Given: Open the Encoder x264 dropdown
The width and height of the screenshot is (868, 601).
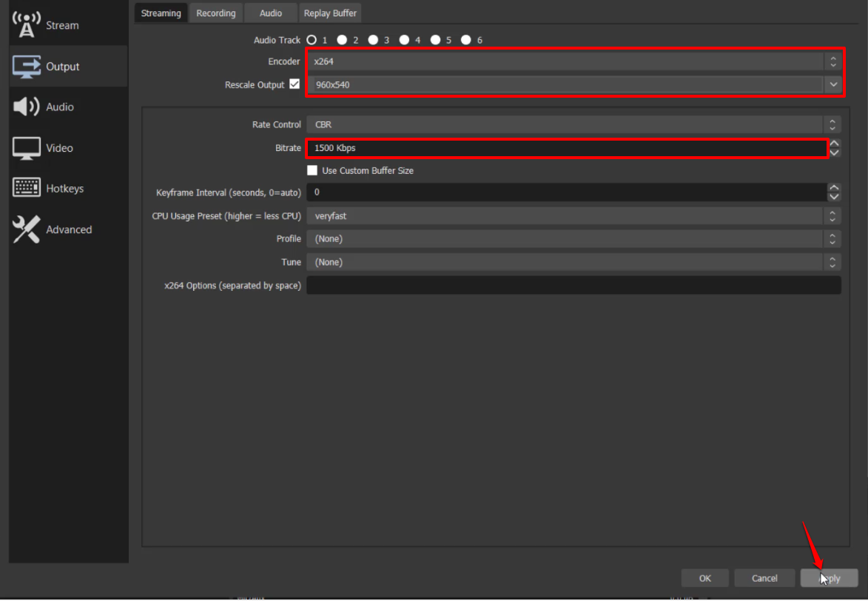Looking at the screenshot, I should [x=573, y=61].
